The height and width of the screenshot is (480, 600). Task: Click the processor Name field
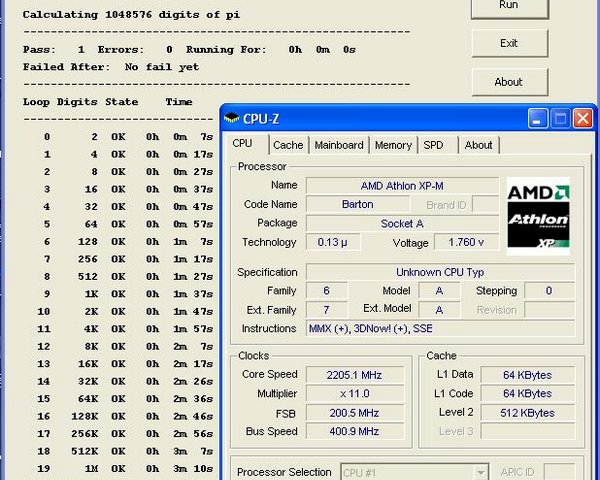coord(401,186)
